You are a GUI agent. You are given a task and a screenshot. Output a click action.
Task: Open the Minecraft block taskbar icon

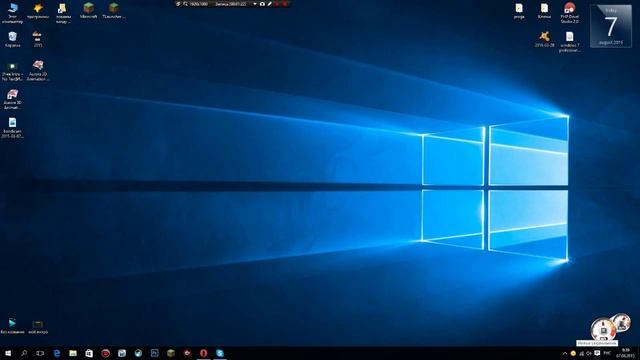[x=171, y=353]
